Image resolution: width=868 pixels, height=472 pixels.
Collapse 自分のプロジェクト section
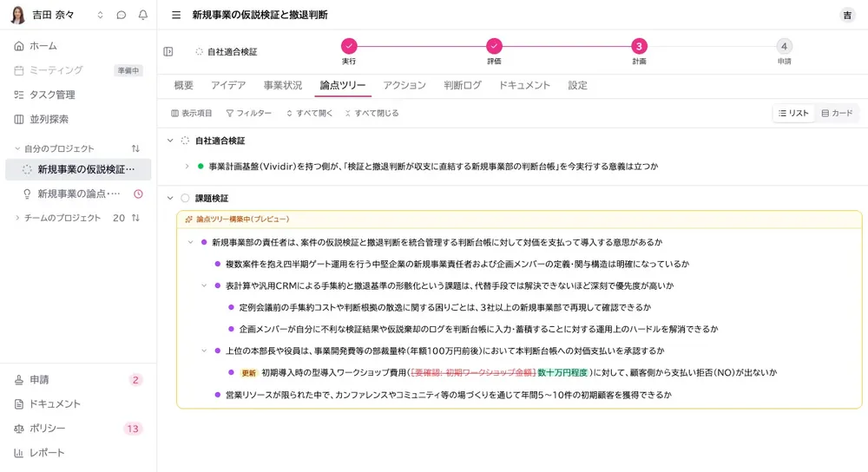[x=17, y=148]
